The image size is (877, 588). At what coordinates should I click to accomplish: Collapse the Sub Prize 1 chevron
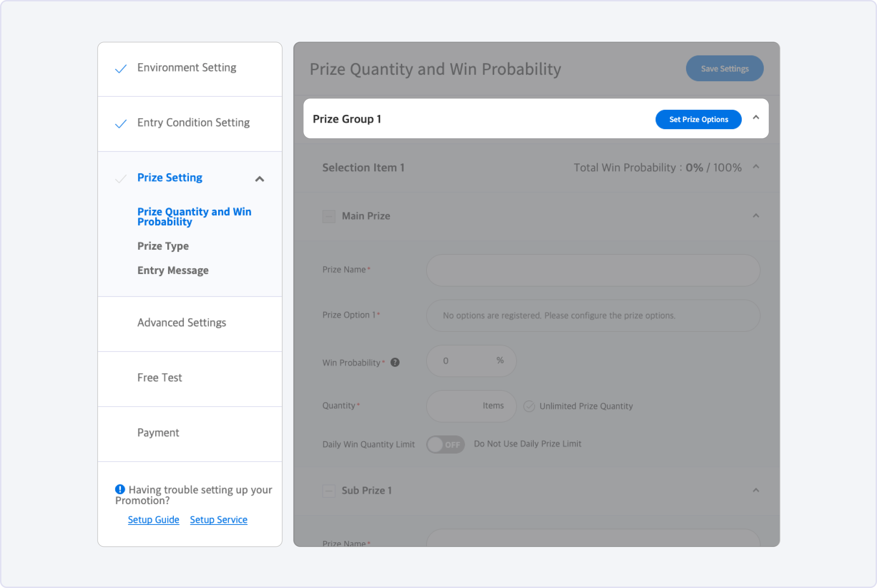tap(756, 491)
